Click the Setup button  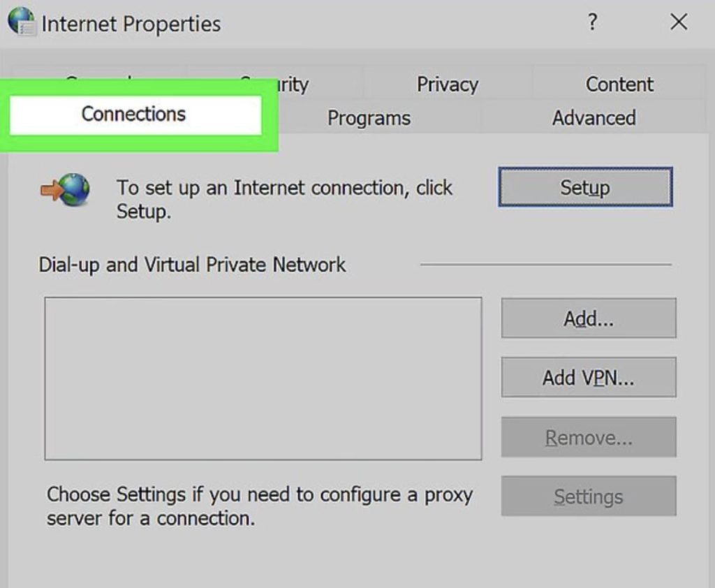[x=585, y=187]
